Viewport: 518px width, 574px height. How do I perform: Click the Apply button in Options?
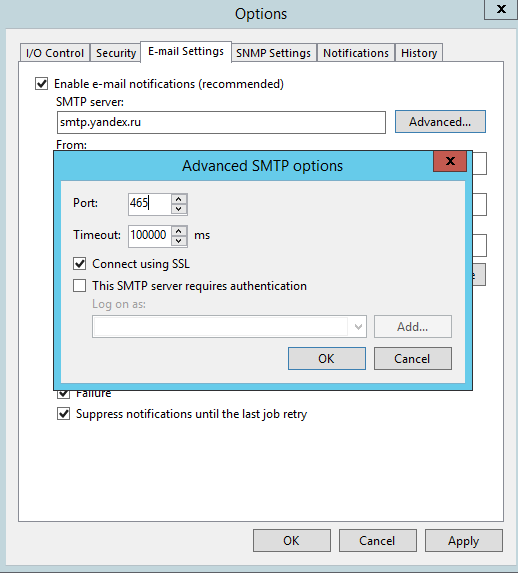(463, 541)
